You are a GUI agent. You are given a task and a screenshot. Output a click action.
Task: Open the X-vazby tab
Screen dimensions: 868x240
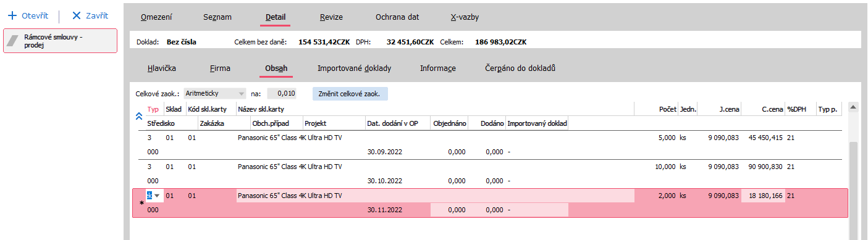tap(465, 17)
